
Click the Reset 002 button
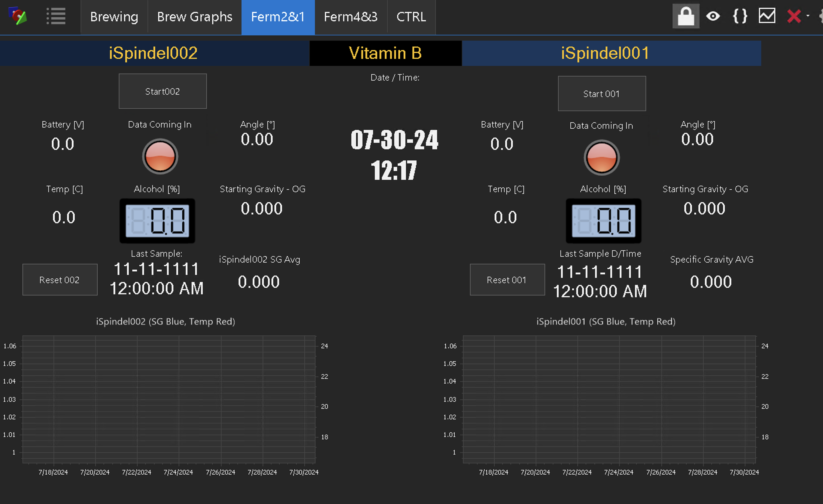60,280
